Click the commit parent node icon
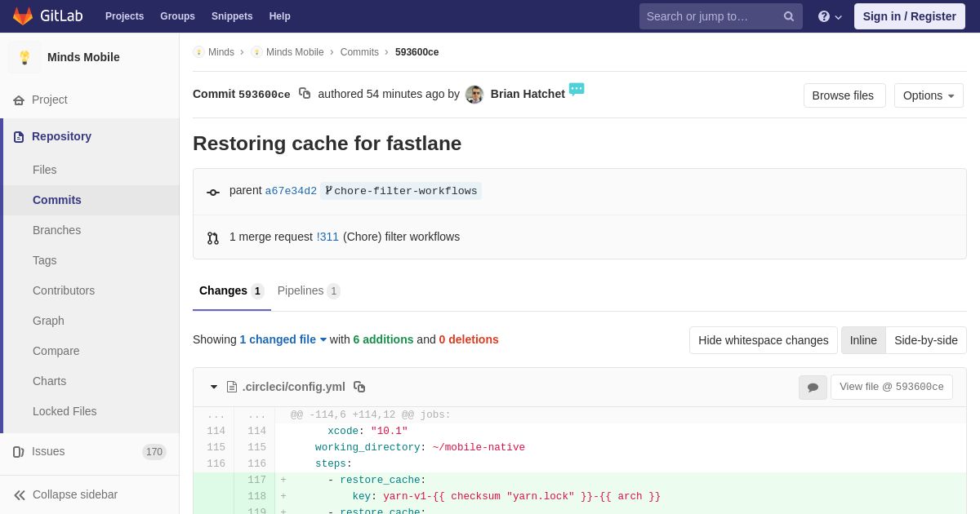This screenshot has width=980, height=514. pos(213,193)
